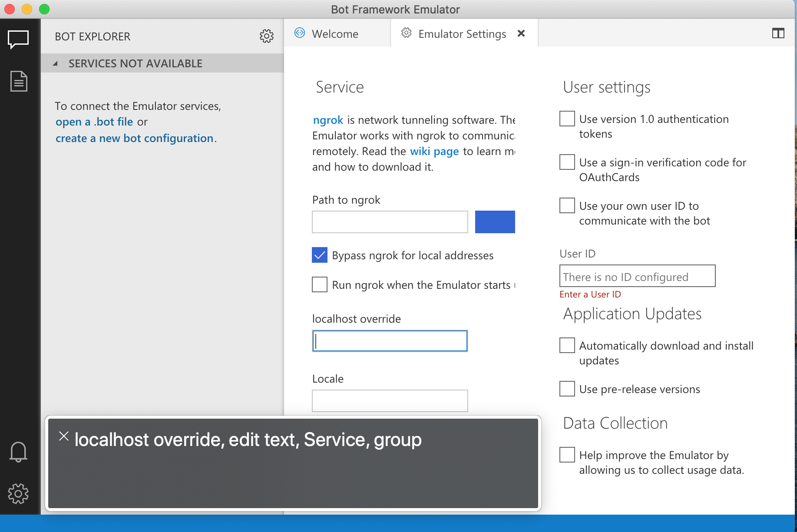Screen dimensions: 797x532
Task: Open the Bot Explorer chat icon in sidebar
Action: click(18, 40)
